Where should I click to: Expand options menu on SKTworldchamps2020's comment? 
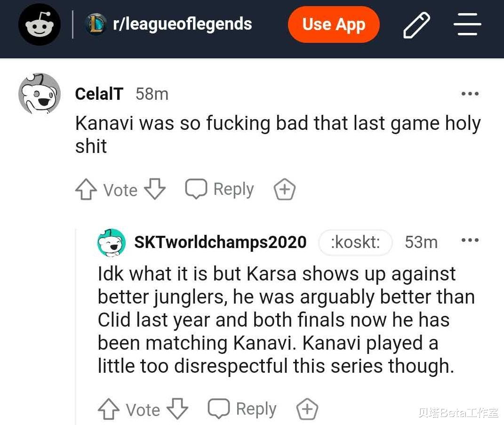point(470,241)
